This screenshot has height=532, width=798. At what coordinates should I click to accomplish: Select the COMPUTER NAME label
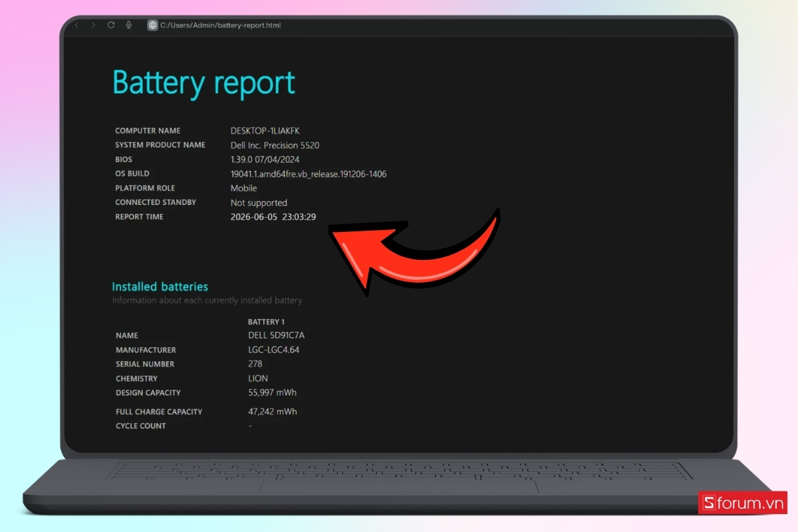point(148,131)
